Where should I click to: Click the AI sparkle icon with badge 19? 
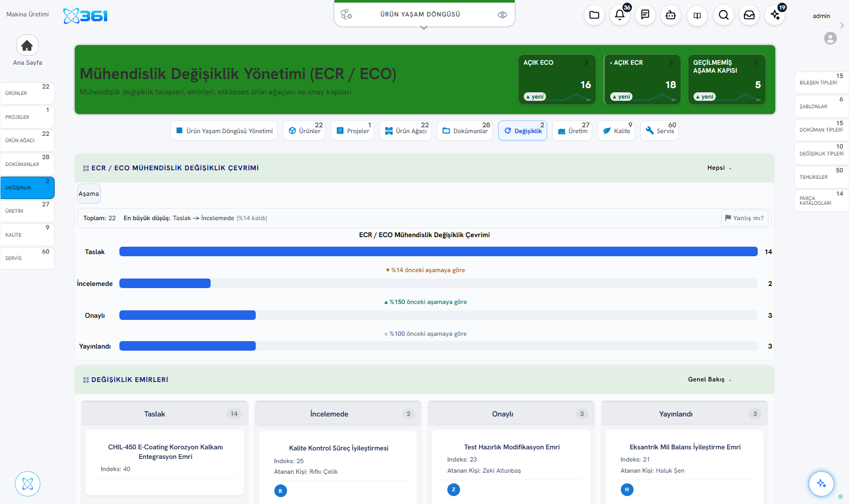pos(775,15)
